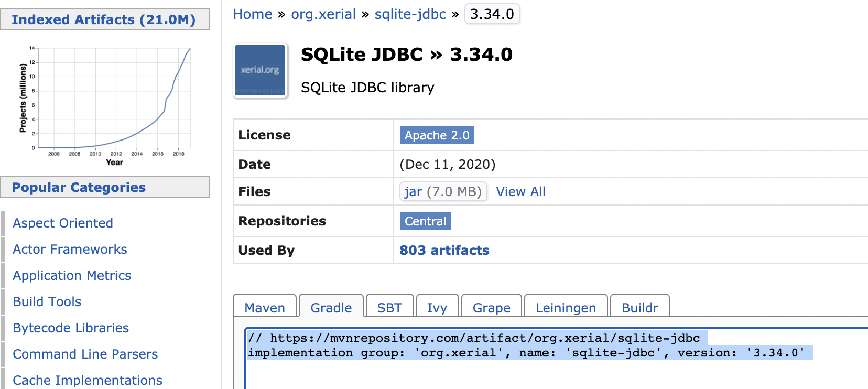Switch to the Buildr tab
This screenshot has height=389, width=868.
coord(639,306)
